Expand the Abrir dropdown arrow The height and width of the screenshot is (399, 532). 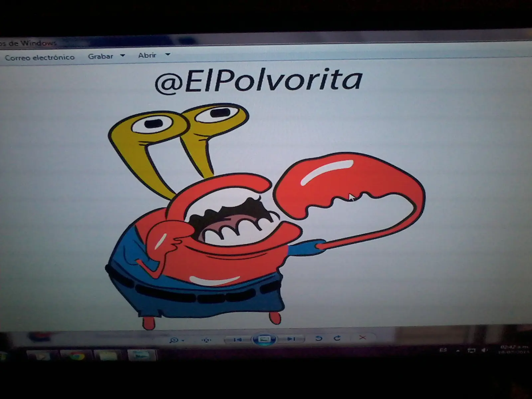[x=168, y=54]
